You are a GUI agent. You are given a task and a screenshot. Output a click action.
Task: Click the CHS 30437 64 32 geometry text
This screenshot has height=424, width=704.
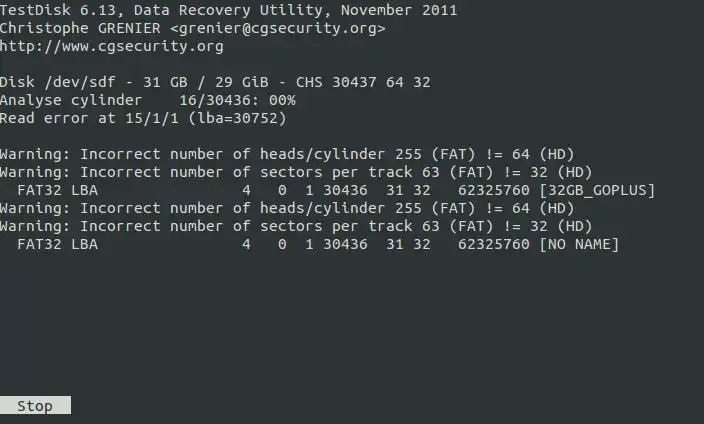(363, 82)
